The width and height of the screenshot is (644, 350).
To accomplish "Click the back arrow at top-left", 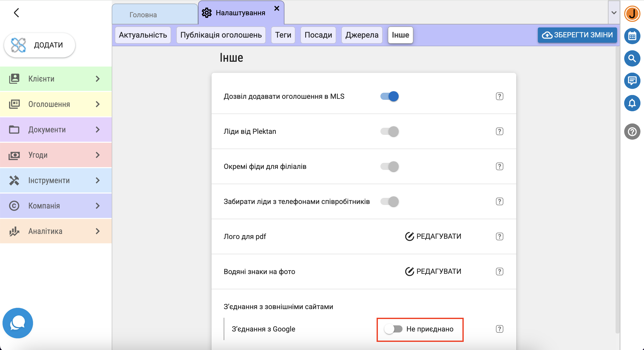I will pyautogui.click(x=17, y=13).
